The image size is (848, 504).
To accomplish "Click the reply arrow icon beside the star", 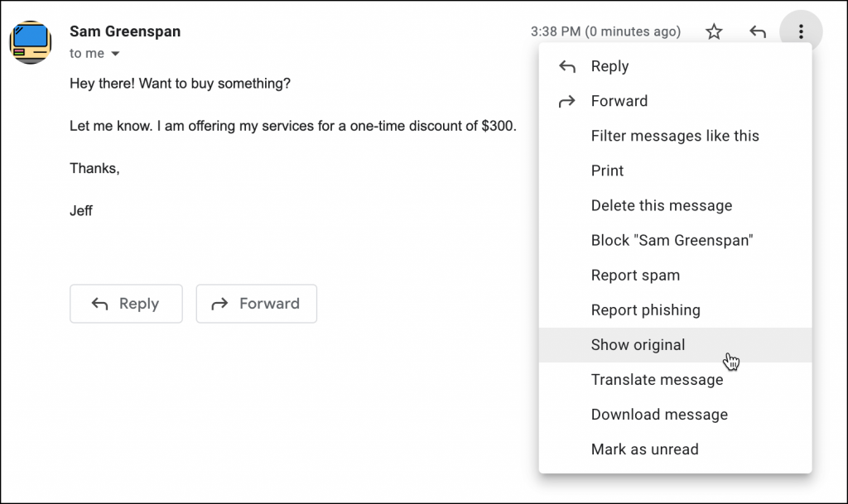I will coord(757,31).
